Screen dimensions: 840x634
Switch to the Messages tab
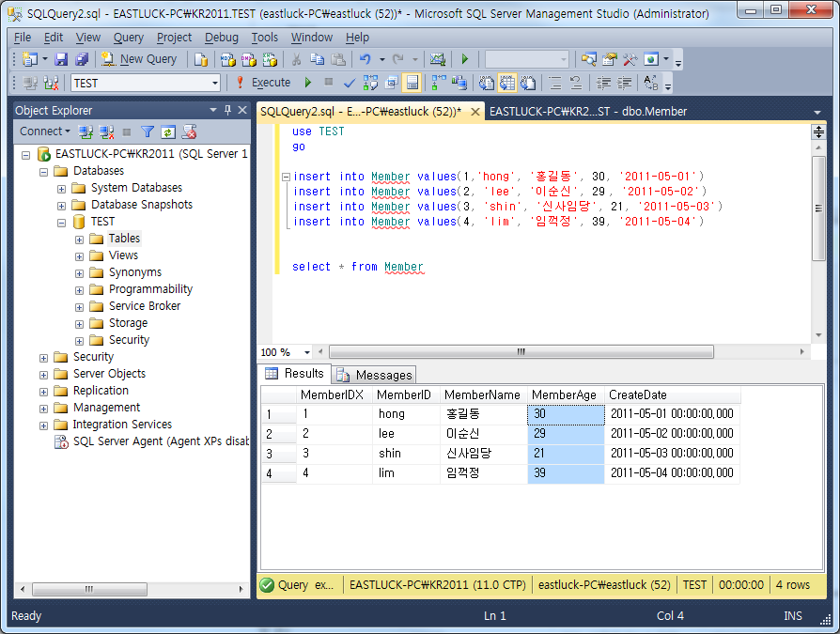[375, 375]
